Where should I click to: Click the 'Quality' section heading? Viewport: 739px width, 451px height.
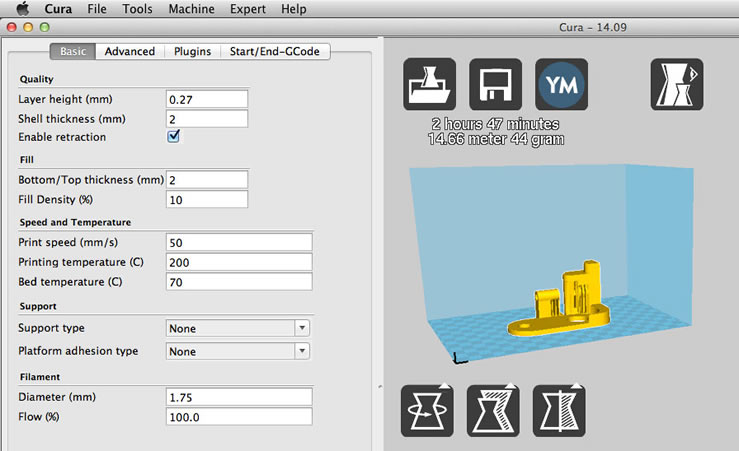[36, 79]
